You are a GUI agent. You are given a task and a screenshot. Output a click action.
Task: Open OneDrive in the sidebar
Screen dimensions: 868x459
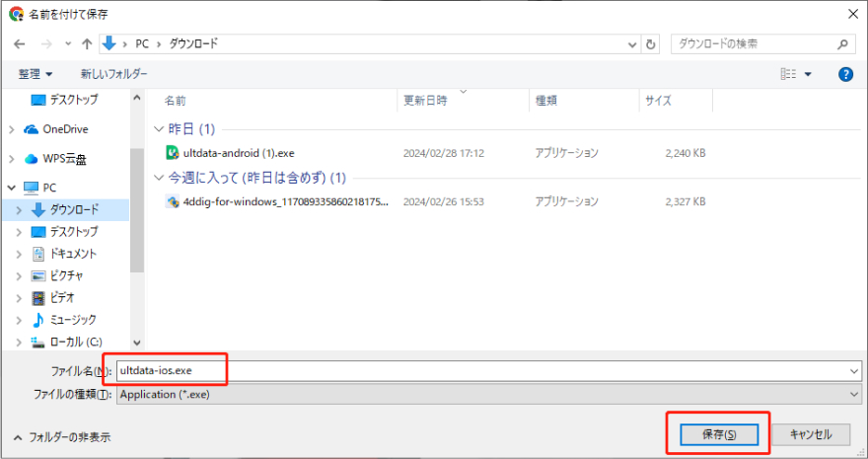coord(65,129)
